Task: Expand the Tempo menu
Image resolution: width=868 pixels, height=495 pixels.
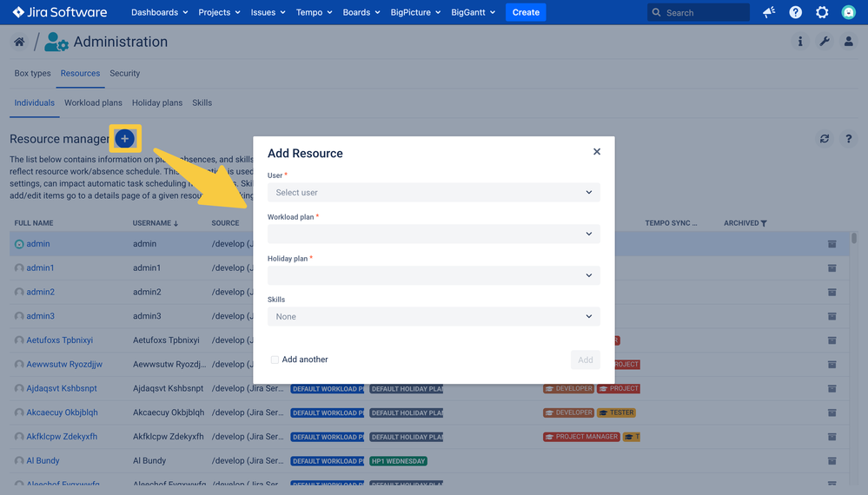Action: [x=314, y=12]
